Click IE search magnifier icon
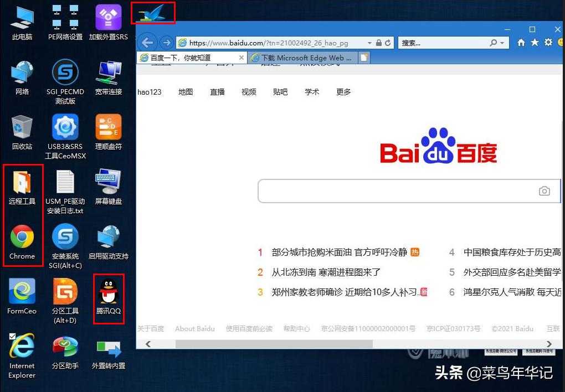The height and width of the screenshot is (392, 565). 494,43
